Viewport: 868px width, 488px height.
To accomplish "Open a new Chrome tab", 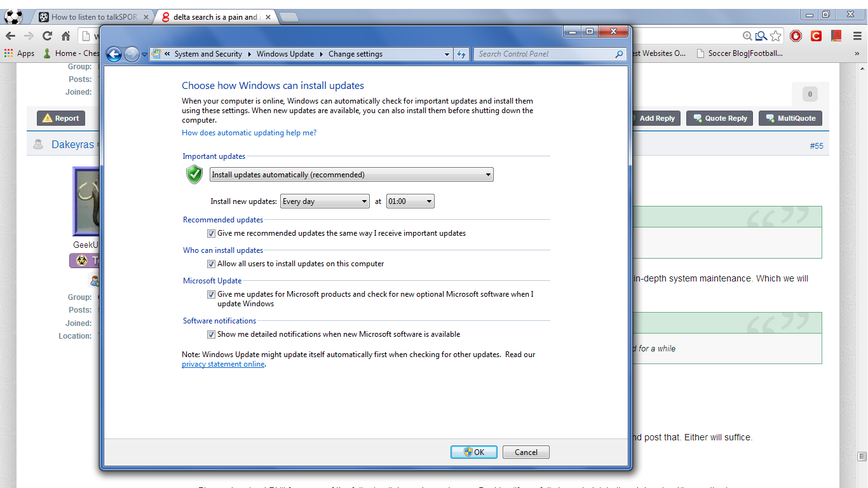I will pos(289,17).
